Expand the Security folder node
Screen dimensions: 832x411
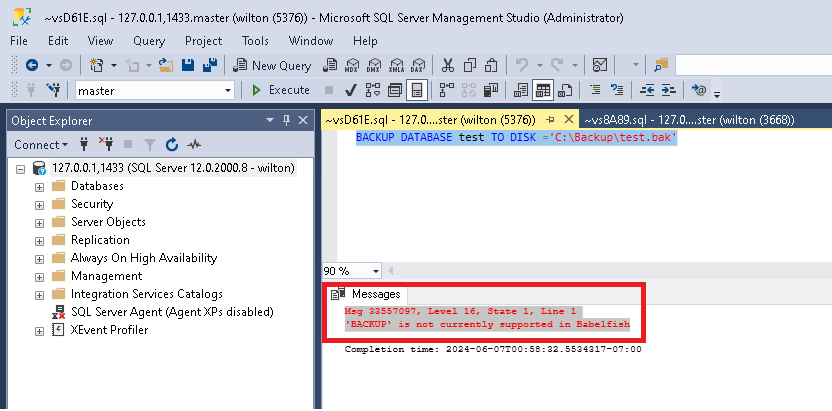point(39,205)
